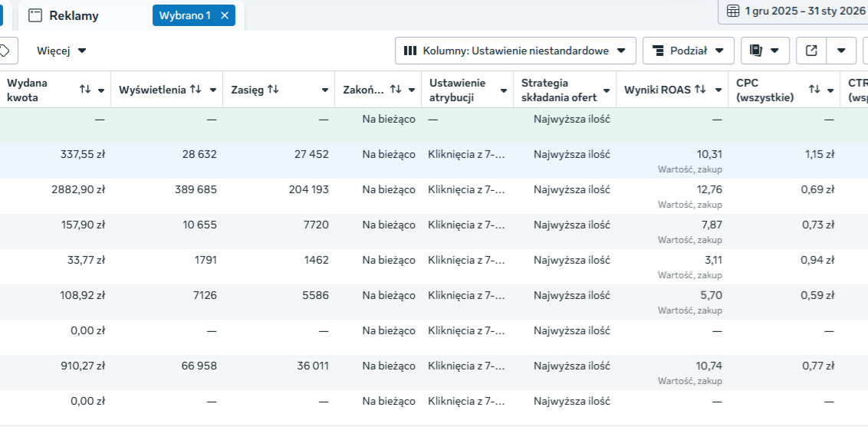Open Ustawienie atrybucji column options arrow
The image size is (868, 427).
click(x=504, y=90)
